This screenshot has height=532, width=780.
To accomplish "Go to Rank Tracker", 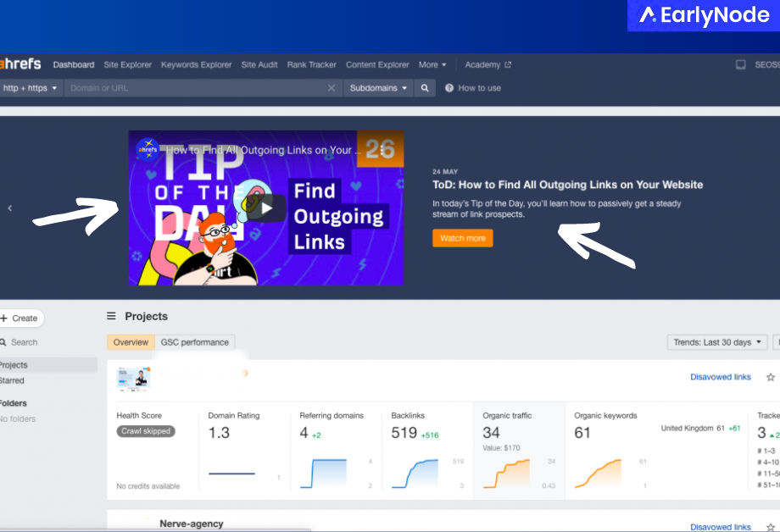I will 311,64.
